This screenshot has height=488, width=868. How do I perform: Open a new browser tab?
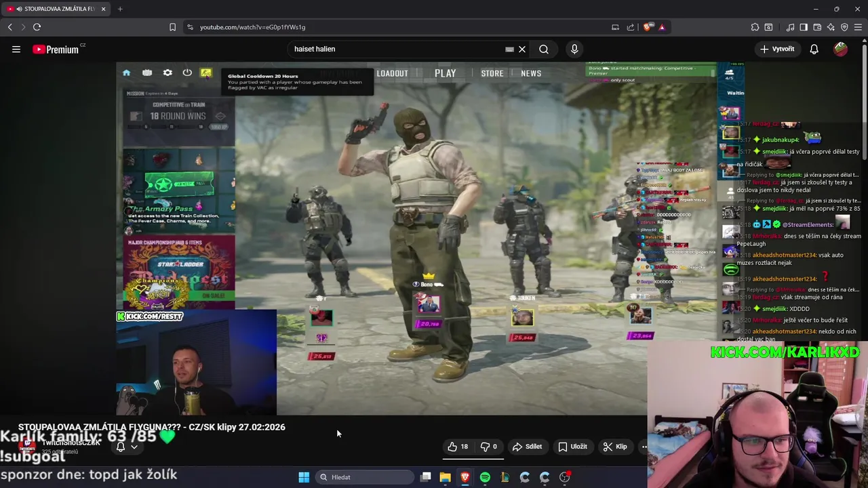coord(120,9)
